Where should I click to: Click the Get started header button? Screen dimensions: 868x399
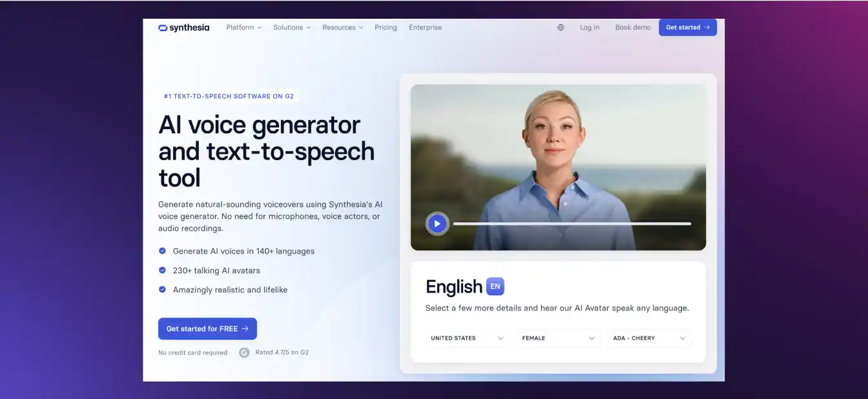tap(688, 27)
